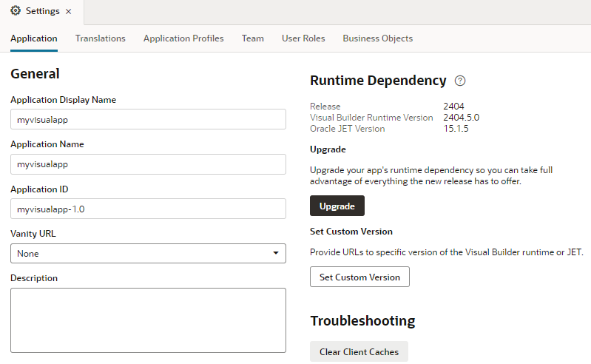Click inside the Description text area
The height and width of the screenshot is (364, 591).
coord(148,320)
